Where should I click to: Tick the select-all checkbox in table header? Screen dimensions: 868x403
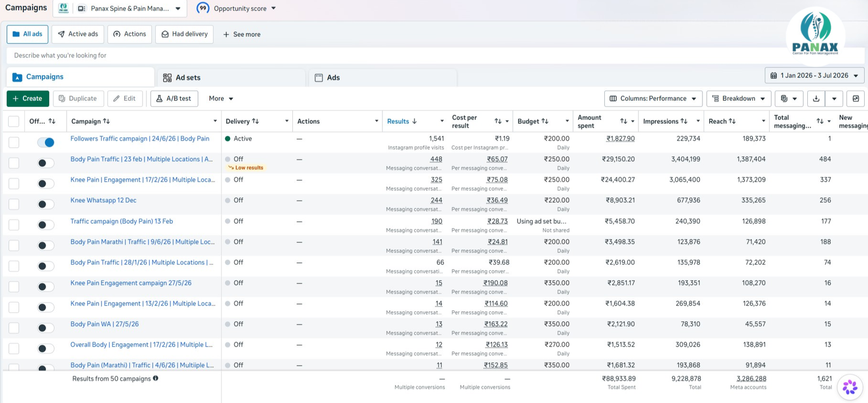pyautogui.click(x=14, y=122)
